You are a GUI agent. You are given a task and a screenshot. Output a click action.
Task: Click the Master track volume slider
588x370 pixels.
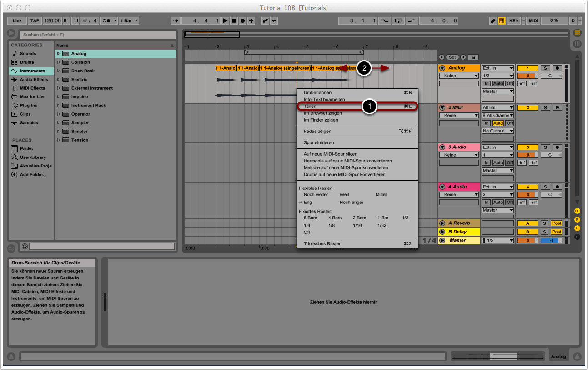click(x=527, y=241)
